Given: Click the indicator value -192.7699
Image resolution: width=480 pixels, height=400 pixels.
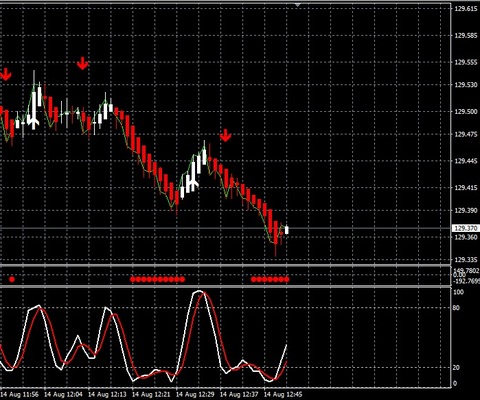Looking at the screenshot, I should [467, 281].
